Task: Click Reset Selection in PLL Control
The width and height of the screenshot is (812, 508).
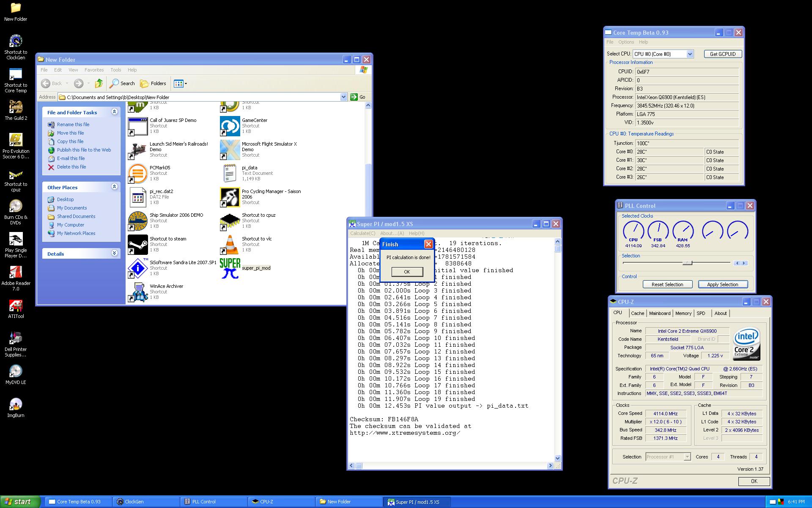Action: click(667, 284)
